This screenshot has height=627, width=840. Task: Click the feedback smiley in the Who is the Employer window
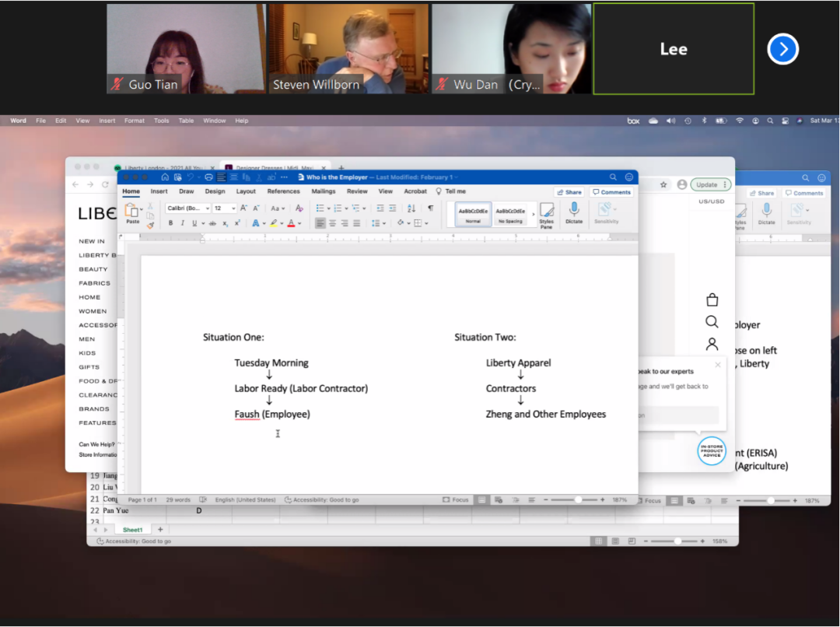coord(629,177)
